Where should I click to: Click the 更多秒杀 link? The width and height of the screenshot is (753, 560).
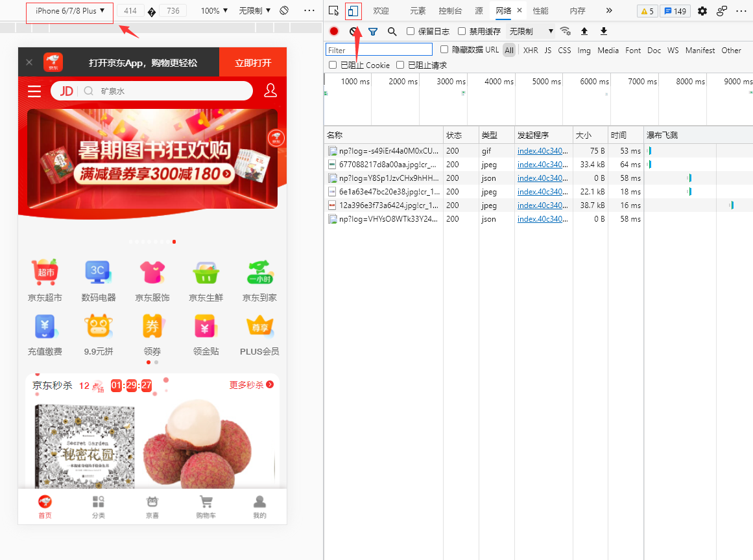pyautogui.click(x=251, y=385)
